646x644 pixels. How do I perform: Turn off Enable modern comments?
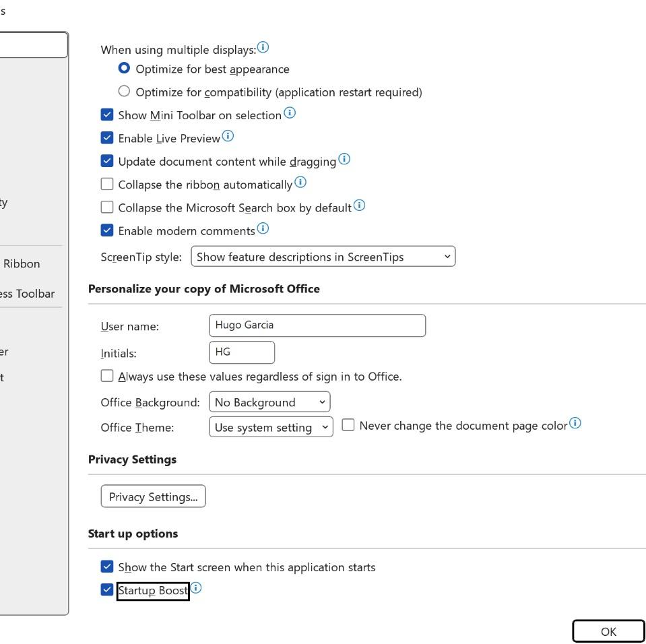coord(107,230)
